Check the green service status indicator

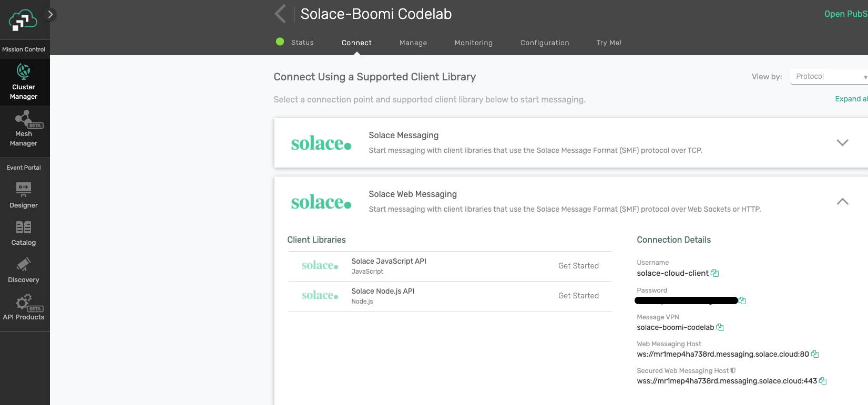280,42
